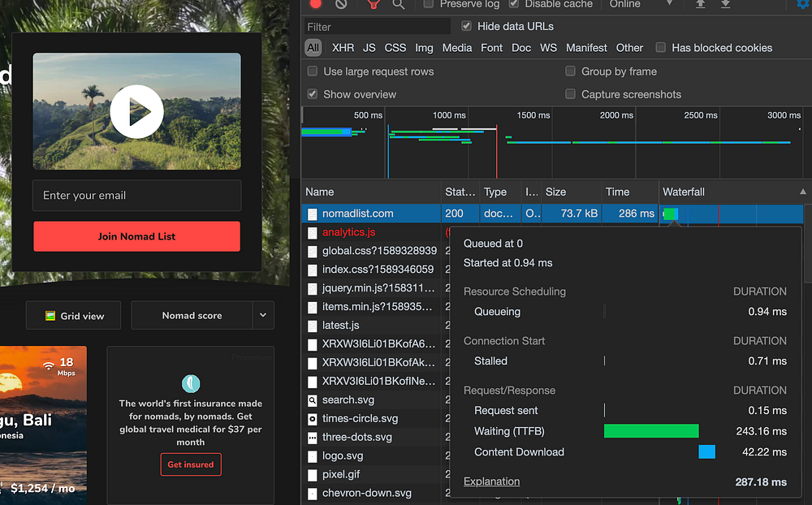This screenshot has width=812, height=505.
Task: Open the timing Explanation link
Action: pos(491,481)
